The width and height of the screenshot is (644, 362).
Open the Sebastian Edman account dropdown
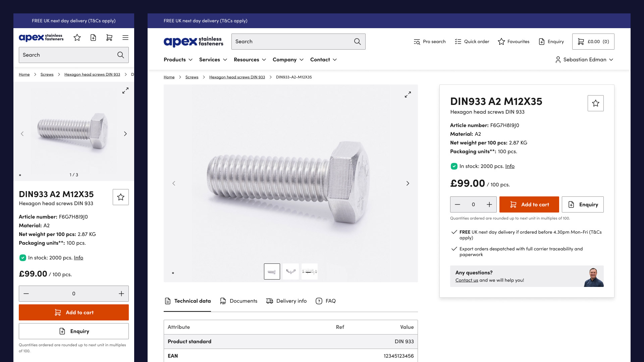pos(584,60)
